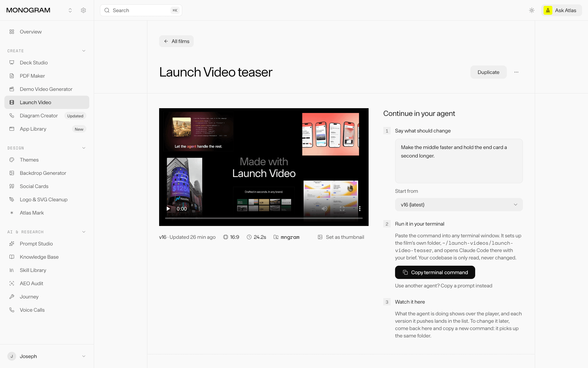Click the Backdrop Generator icon
588x368 pixels.
12,173
